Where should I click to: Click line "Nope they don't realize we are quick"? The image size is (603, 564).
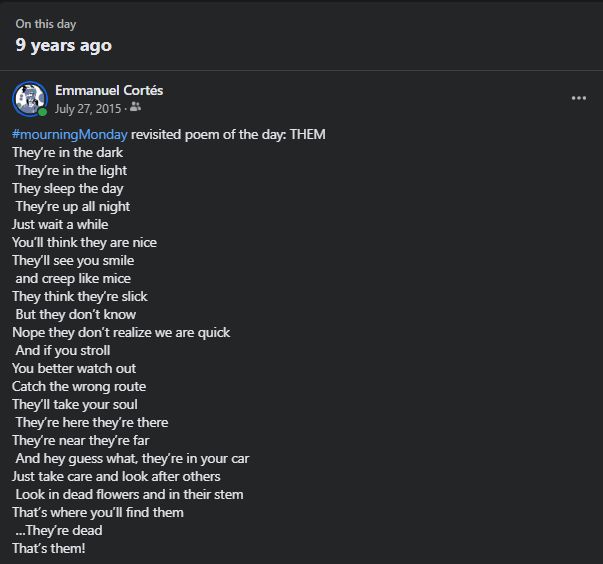[x=121, y=333]
